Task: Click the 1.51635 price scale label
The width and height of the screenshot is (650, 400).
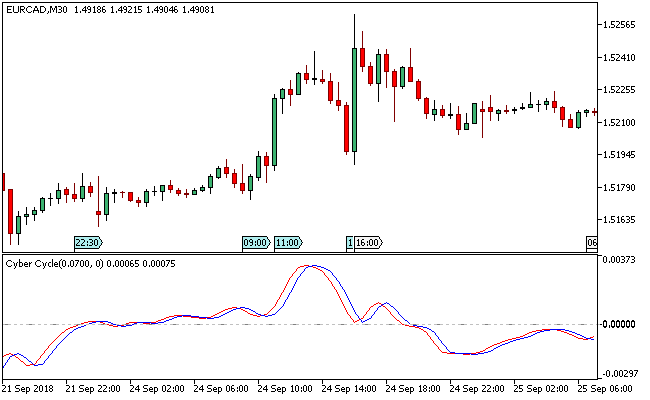Action: coord(622,220)
